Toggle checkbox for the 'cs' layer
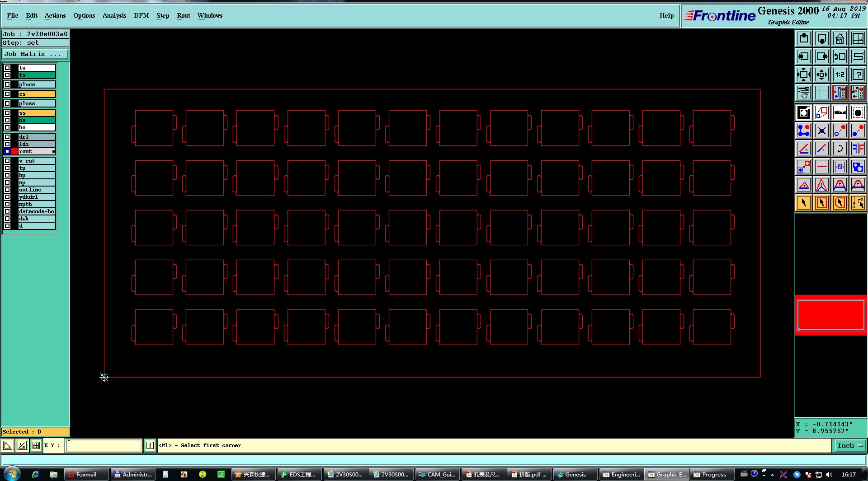Screen dimensions: 868x481 tap(7, 94)
